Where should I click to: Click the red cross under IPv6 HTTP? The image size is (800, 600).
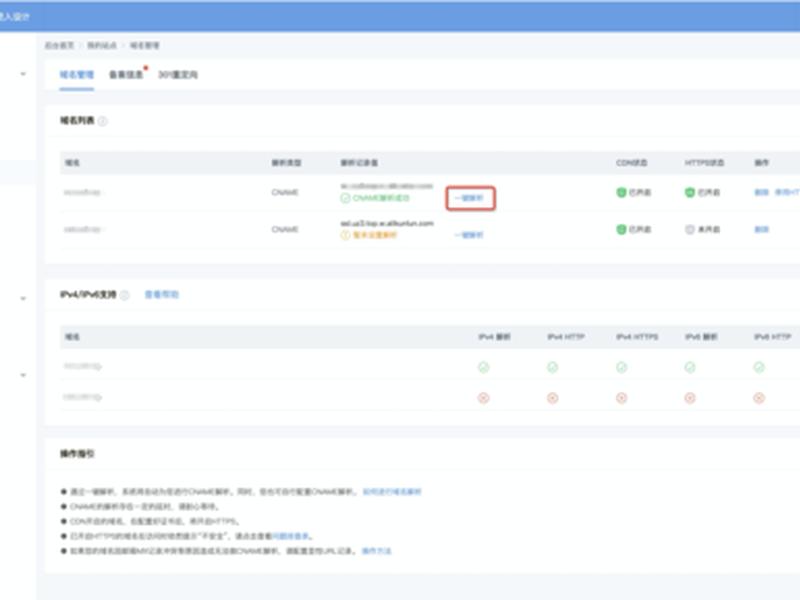759,397
